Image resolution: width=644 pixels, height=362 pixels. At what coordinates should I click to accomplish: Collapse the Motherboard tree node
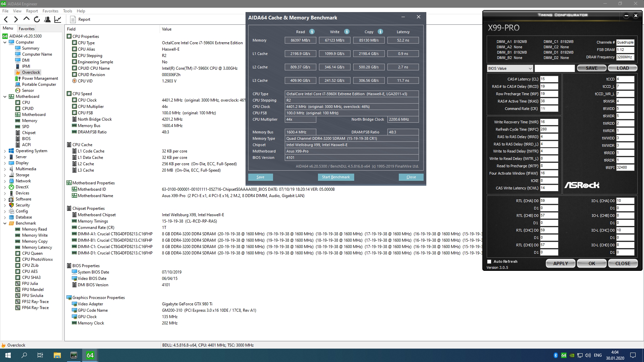[x=5, y=97]
